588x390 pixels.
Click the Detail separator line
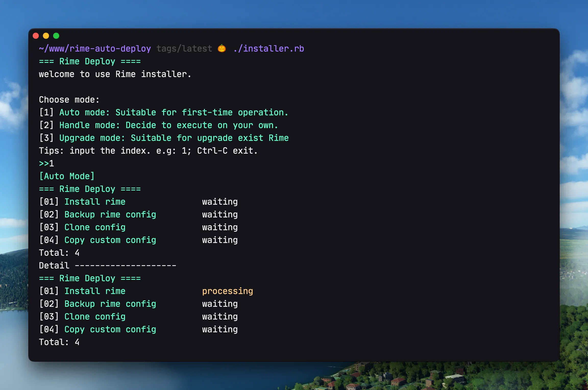pyautogui.click(x=107, y=265)
